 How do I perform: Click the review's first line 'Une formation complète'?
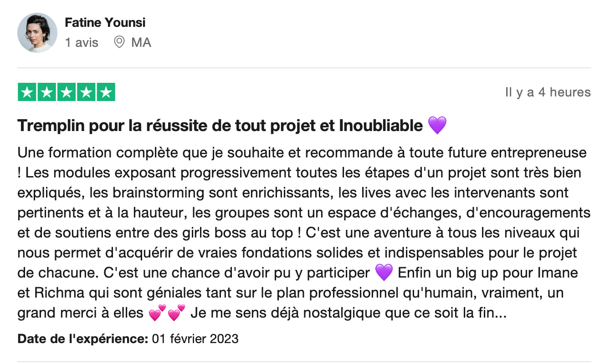pyautogui.click(x=302, y=153)
